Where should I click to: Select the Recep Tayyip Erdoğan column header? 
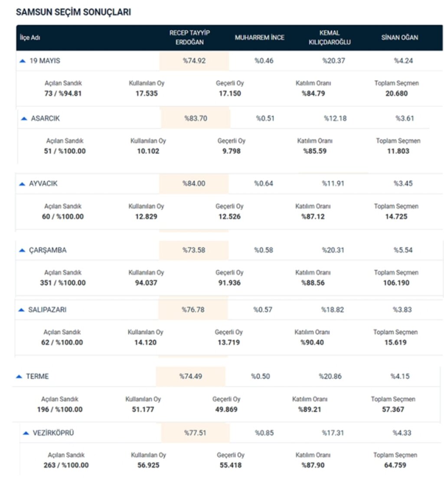189,37
